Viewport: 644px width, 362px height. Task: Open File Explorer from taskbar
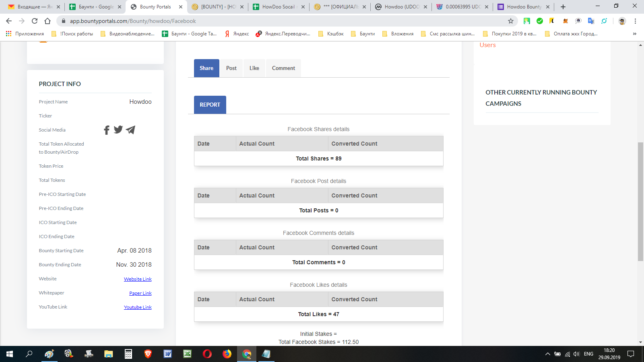(108, 354)
